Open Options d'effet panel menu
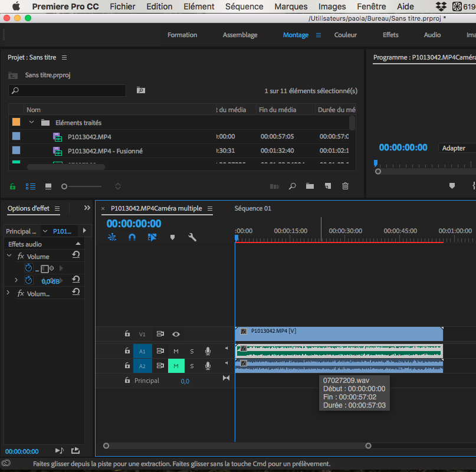The image size is (476, 472). coord(57,209)
